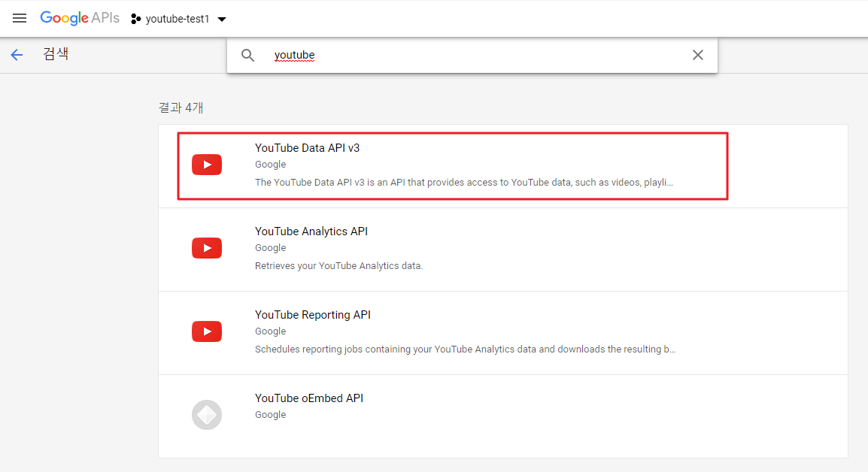Click the 'Schedules reporting jobs' description text
Viewport: 868px width, 472px height.
tap(465, 349)
